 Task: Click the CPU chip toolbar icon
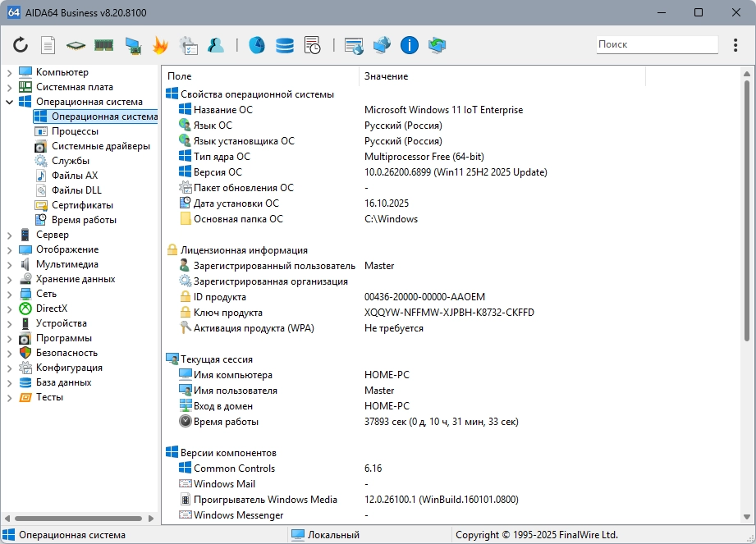[x=76, y=45]
